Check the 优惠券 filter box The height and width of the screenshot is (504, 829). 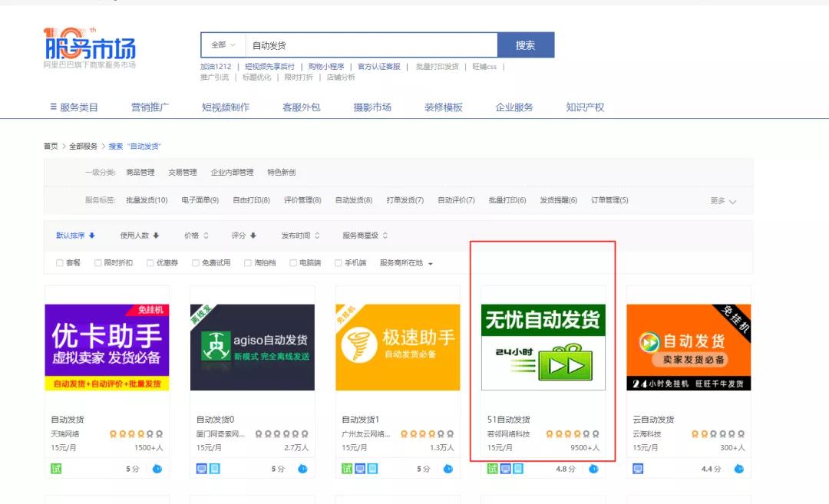(150, 262)
